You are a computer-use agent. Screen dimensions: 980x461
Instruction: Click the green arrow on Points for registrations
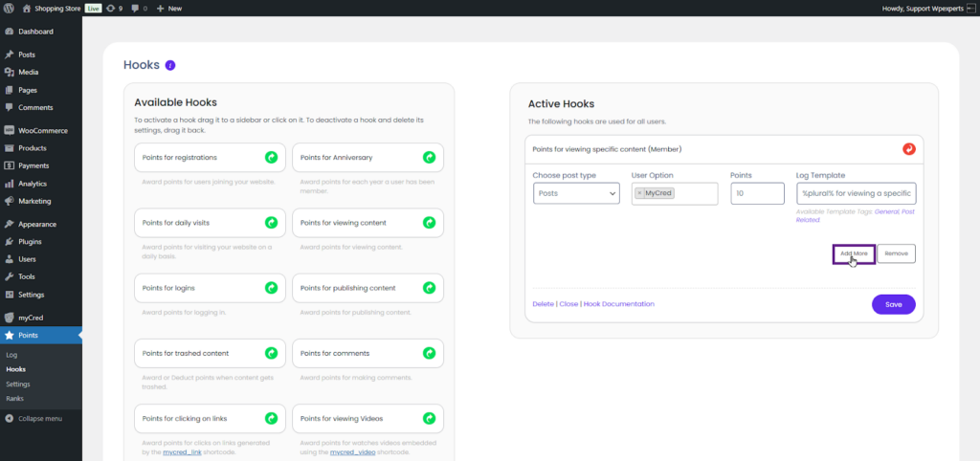click(x=271, y=157)
